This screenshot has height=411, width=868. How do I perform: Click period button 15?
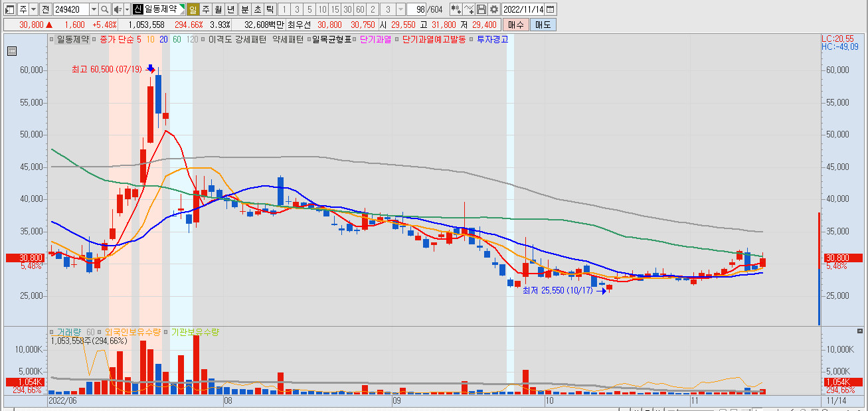click(335, 9)
